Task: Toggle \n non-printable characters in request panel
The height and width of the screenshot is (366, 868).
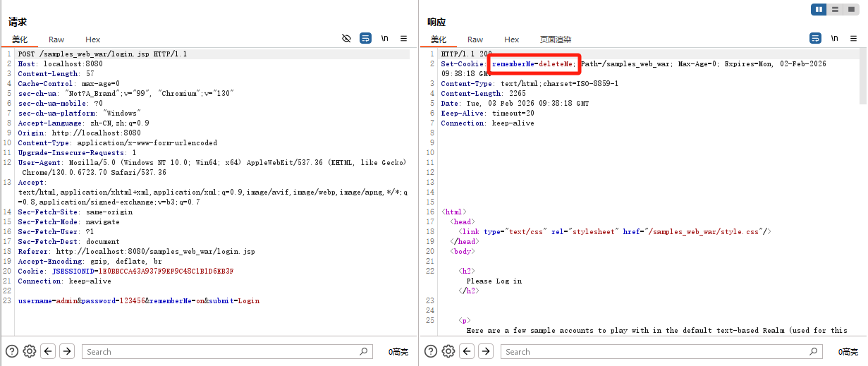Action: tap(385, 39)
